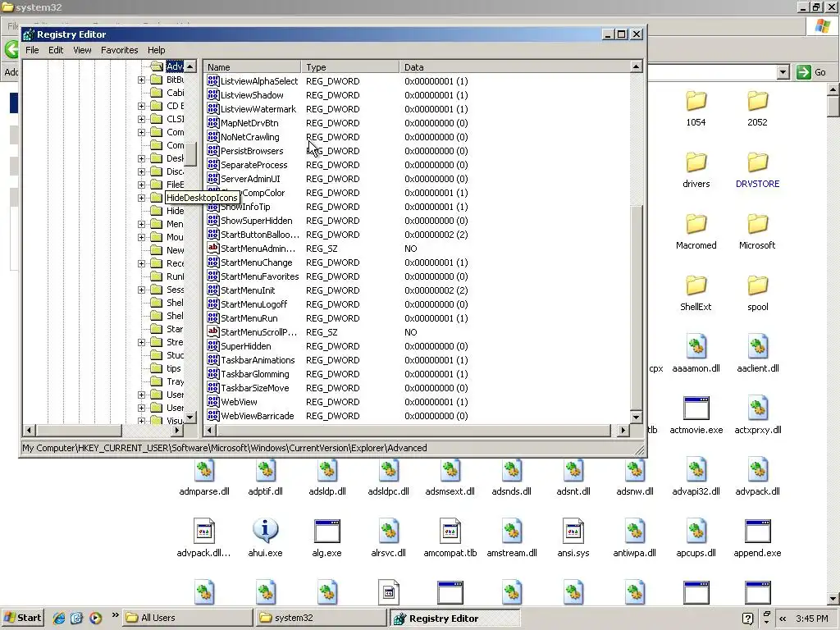Select the tips registry key
Image resolution: width=840 pixels, height=630 pixels.
pyautogui.click(x=174, y=368)
